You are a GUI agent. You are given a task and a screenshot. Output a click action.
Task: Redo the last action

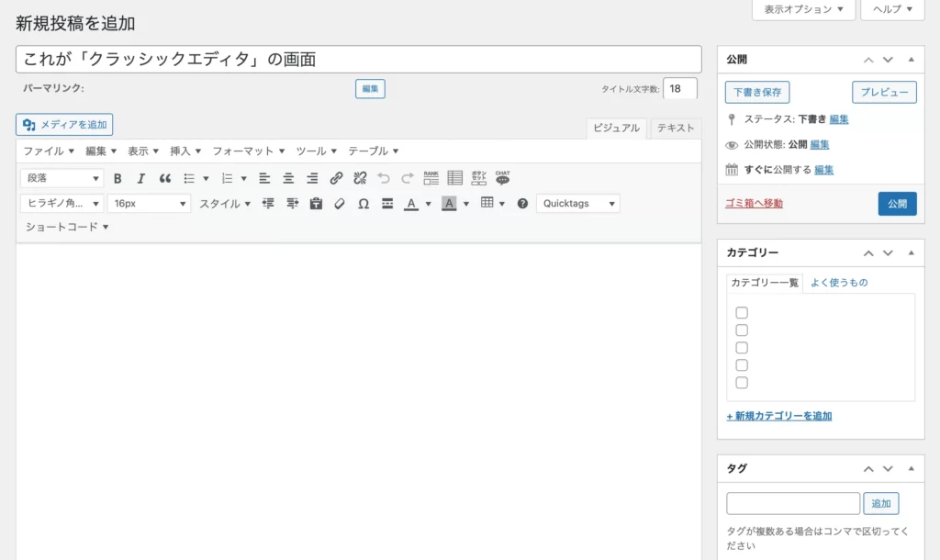click(408, 178)
